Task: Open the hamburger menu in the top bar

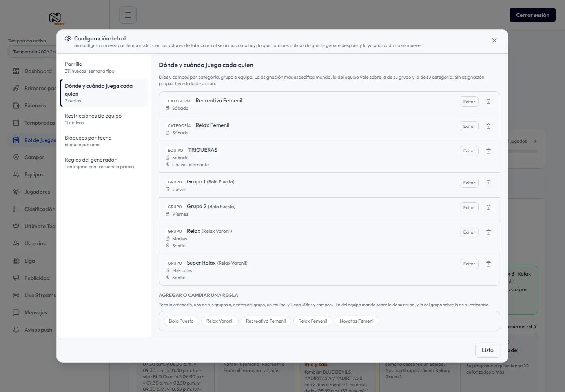Action: [128, 15]
